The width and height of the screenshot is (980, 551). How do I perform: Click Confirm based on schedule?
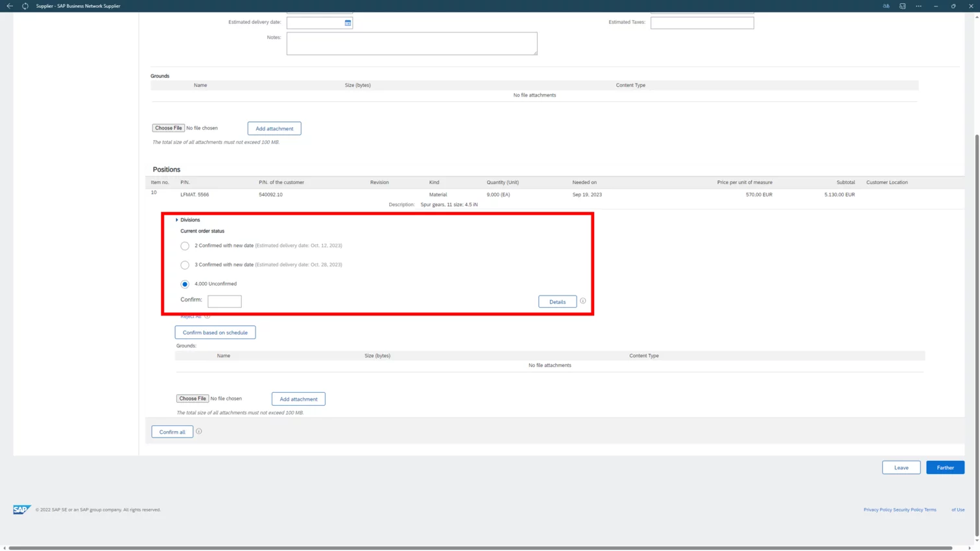[215, 333]
